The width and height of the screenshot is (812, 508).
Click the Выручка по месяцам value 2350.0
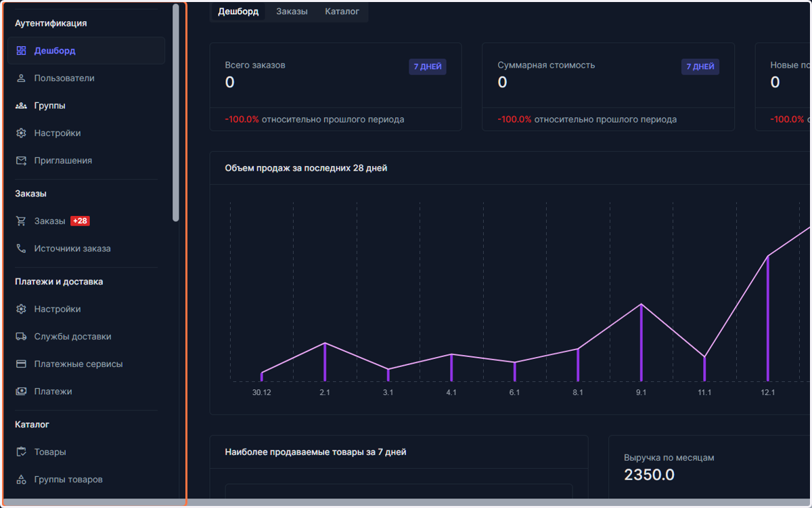point(649,475)
